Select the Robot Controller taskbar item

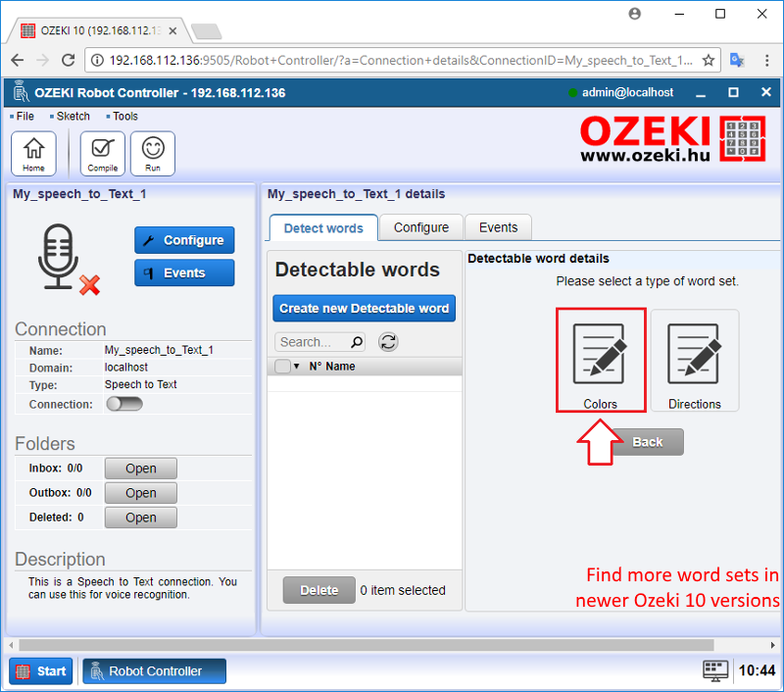point(155,671)
